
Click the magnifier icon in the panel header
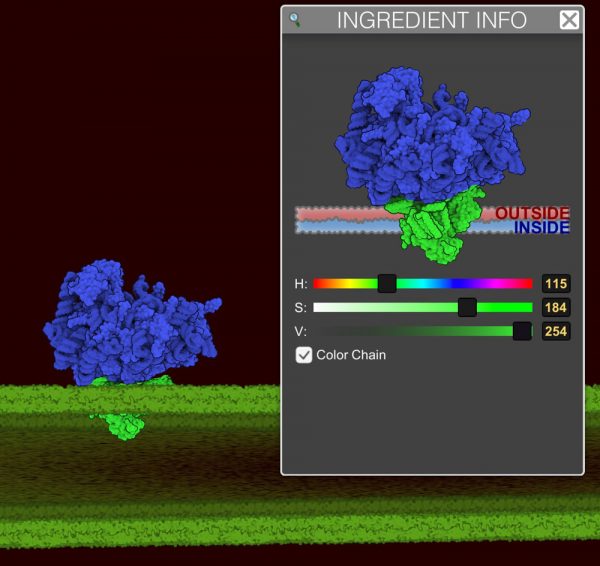pyautogui.click(x=295, y=19)
